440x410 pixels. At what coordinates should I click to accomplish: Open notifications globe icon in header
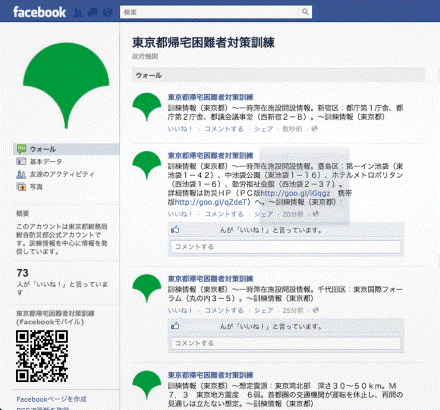107,13
